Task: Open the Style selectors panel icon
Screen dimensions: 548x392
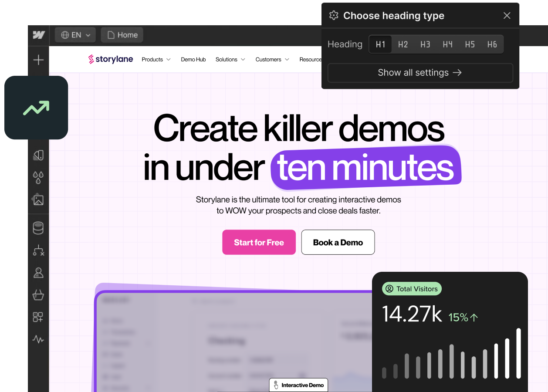Action: [x=39, y=155]
